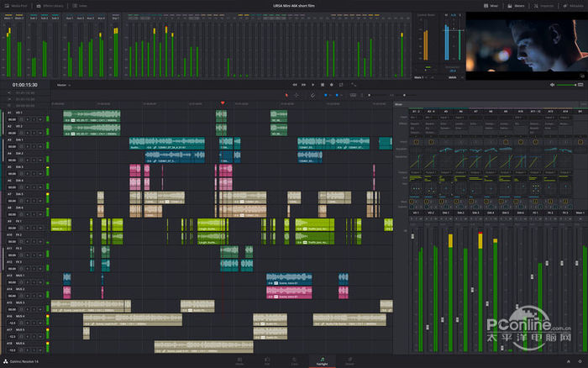The width and height of the screenshot is (588, 368).
Task: Solo track A3 DIA 1
Action: click(33, 147)
